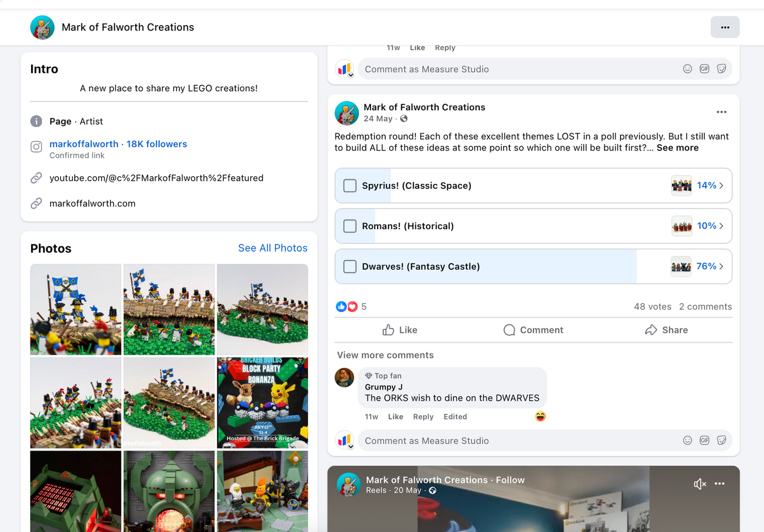Open the page options three-dot menu in the header

coord(725,27)
